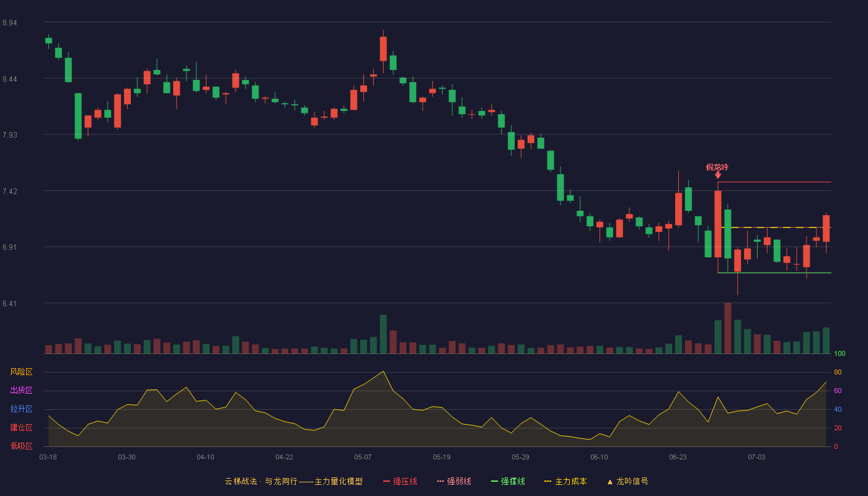Select the 拉升区 zone label
Screen dimensions: 868x496
(21, 409)
